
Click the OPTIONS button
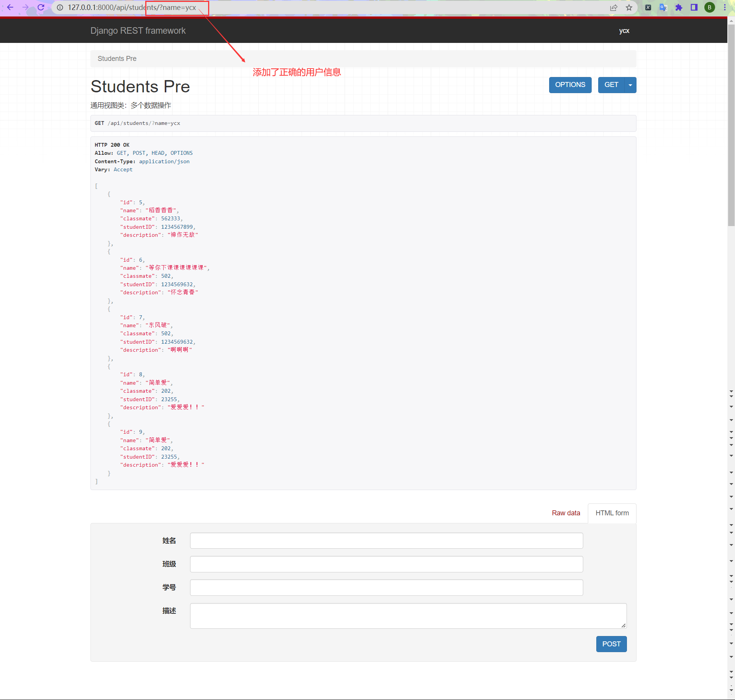(x=570, y=85)
